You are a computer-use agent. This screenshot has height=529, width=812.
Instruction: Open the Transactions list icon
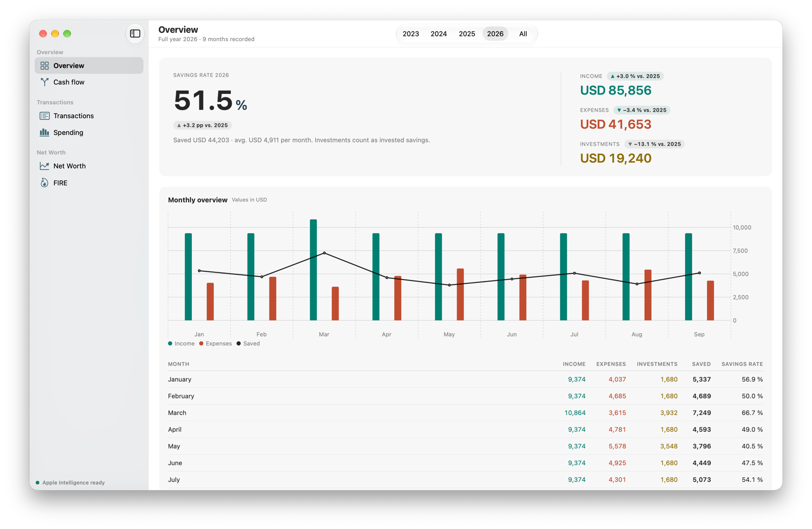[x=45, y=116]
